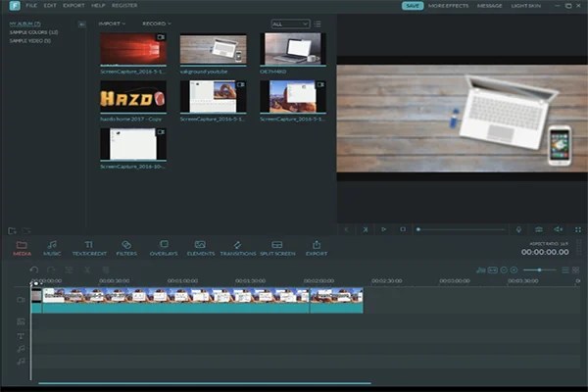Open the Text/Credit tool
The width and height of the screenshot is (588, 392).
click(89, 248)
